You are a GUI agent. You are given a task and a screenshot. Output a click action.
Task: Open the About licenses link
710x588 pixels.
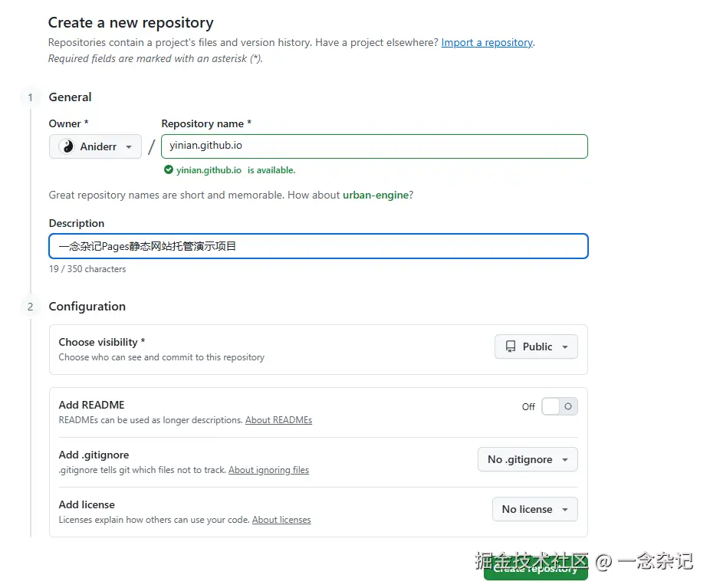281,520
